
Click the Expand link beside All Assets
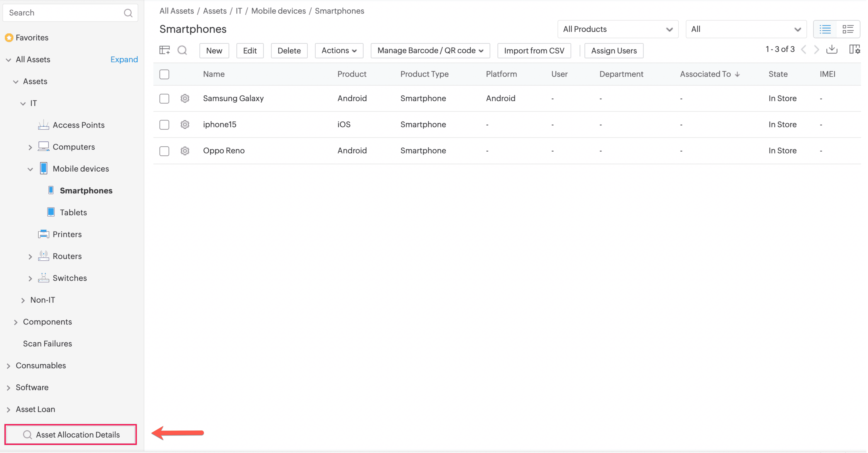[x=124, y=59]
